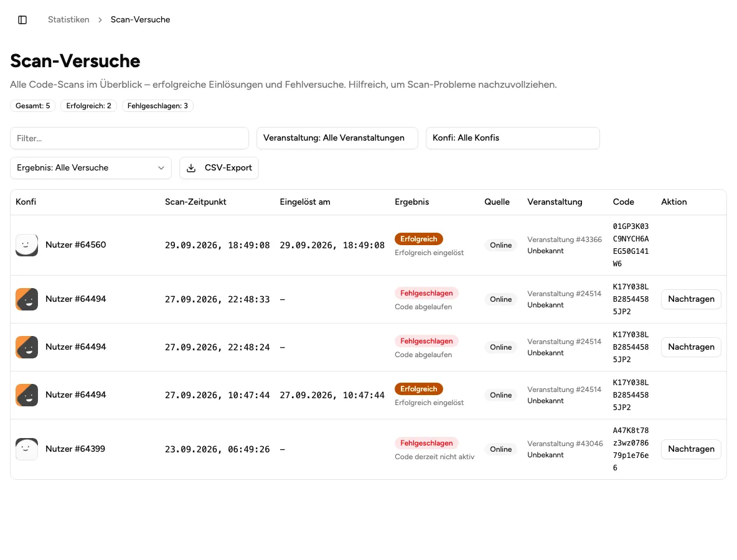This screenshot has height=560, width=737.
Task: Click scan time 29.09.2026, 18:49:08
Action: tap(217, 245)
